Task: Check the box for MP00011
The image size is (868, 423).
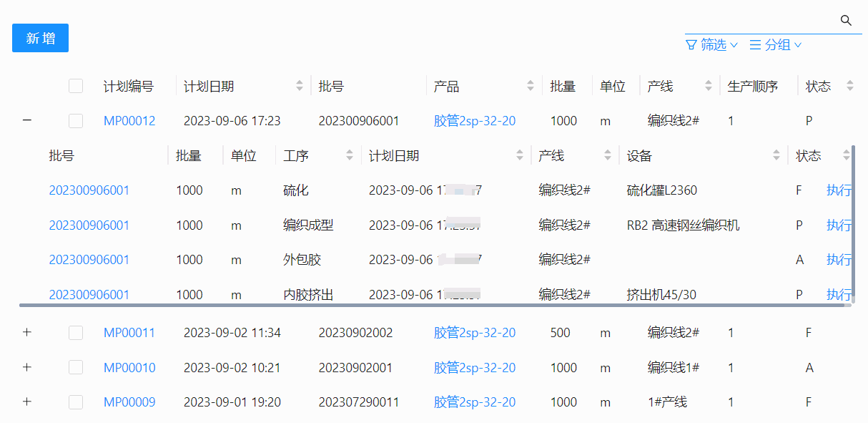Action: coord(76,333)
